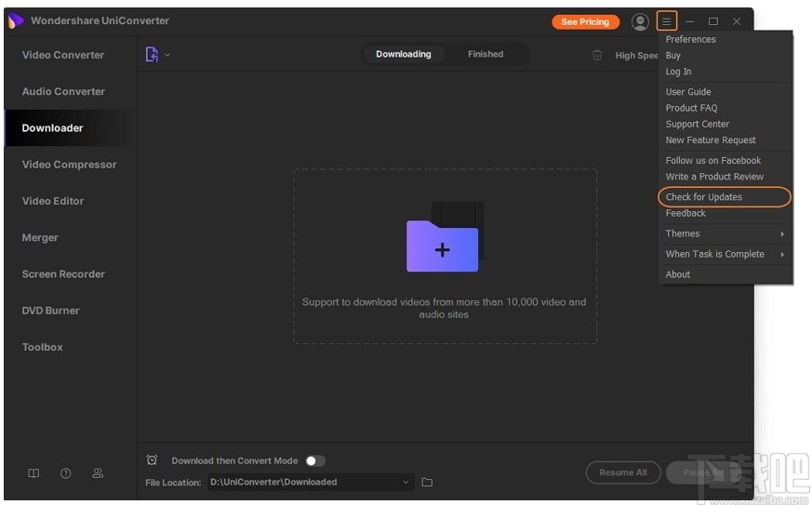Select Preferences from the menu
812x505 pixels.
tap(690, 39)
